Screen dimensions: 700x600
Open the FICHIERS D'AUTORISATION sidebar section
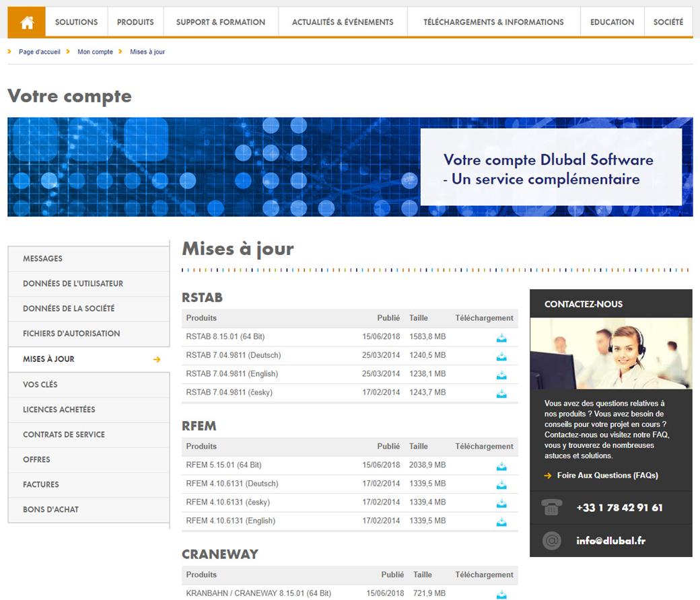point(71,334)
